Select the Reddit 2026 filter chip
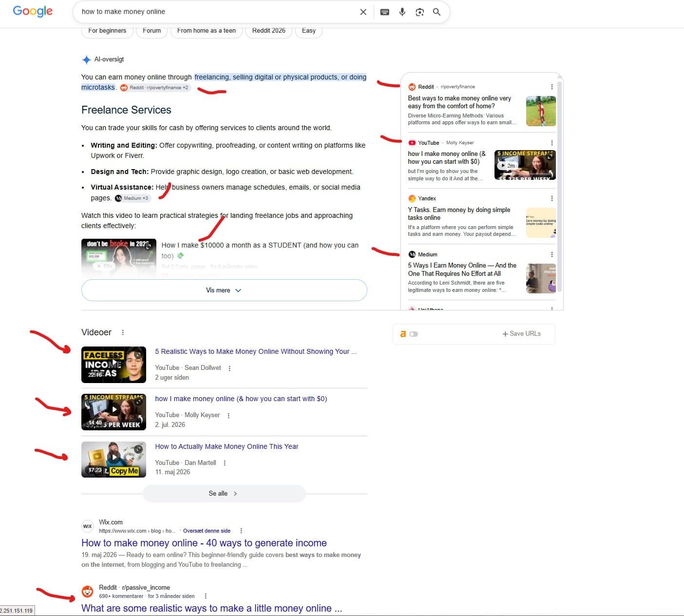Image resolution: width=684 pixels, height=616 pixels. [x=269, y=31]
